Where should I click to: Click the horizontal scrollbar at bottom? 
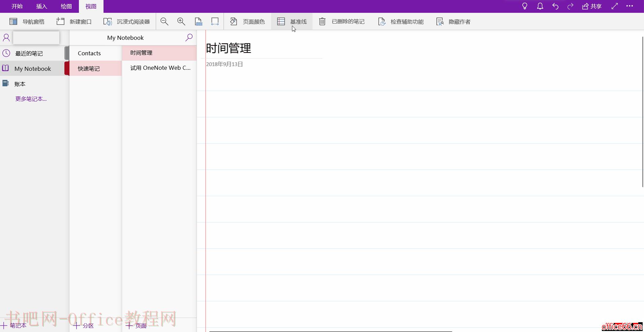pyautogui.click(x=330, y=331)
